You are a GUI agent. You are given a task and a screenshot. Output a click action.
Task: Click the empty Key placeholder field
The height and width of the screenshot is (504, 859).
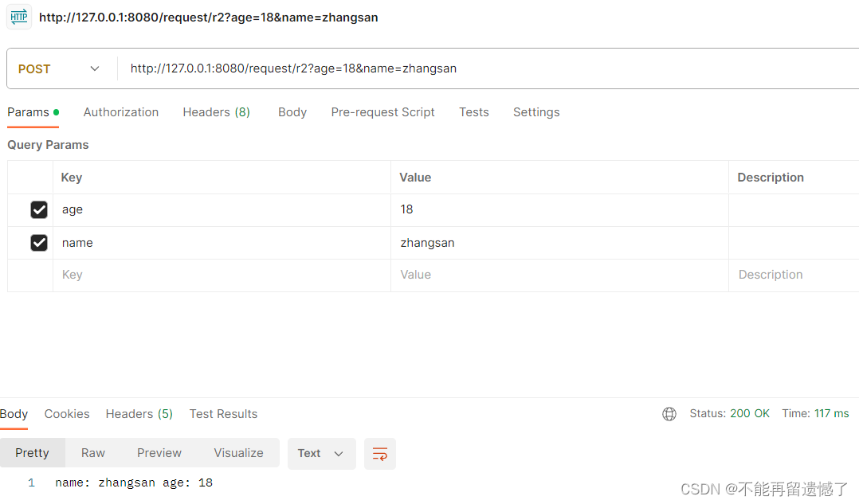222,275
